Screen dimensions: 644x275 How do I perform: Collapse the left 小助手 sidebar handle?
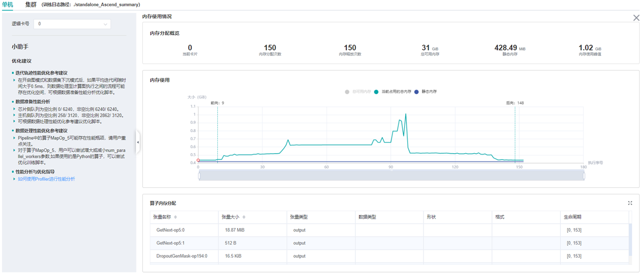click(x=138, y=142)
